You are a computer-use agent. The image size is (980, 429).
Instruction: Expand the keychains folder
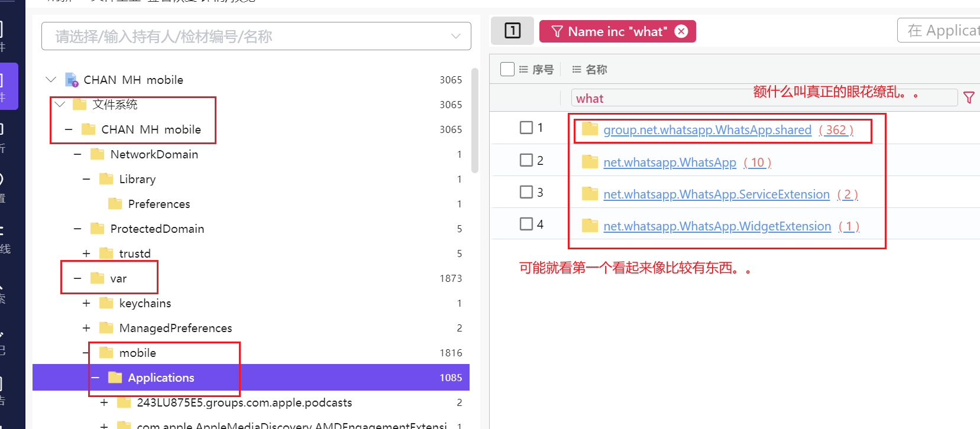(x=86, y=303)
